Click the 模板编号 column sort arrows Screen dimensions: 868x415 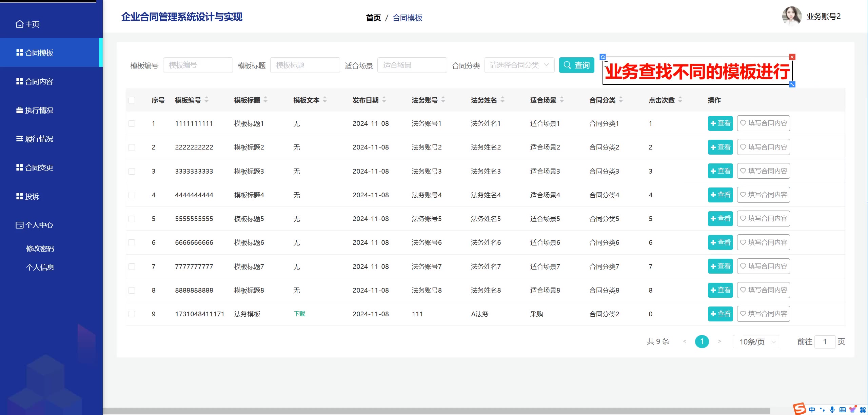click(x=206, y=100)
